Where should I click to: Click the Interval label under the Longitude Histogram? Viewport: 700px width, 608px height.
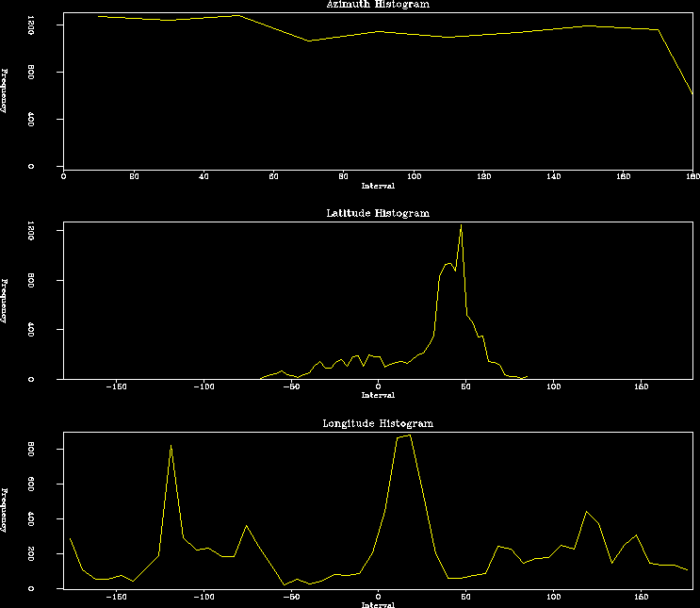click(x=377, y=604)
